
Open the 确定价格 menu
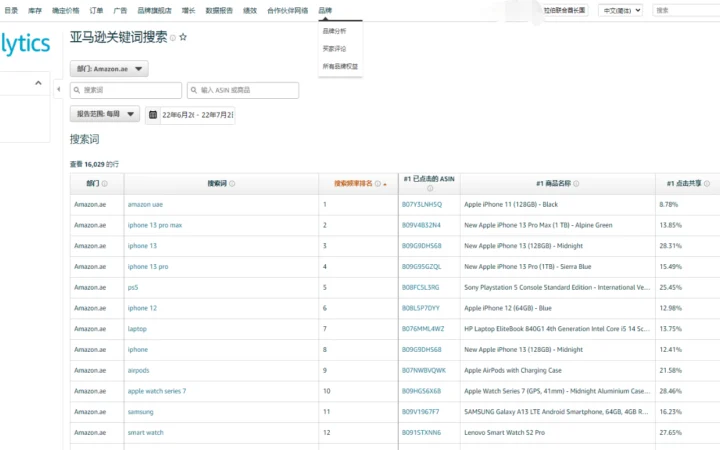(x=66, y=10)
